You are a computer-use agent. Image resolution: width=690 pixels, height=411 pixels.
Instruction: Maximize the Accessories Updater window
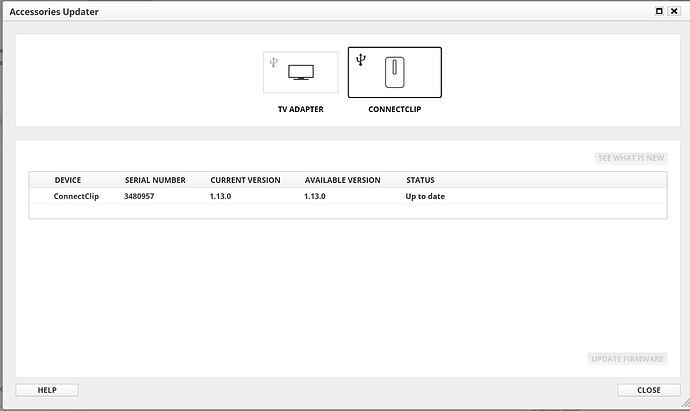click(659, 11)
